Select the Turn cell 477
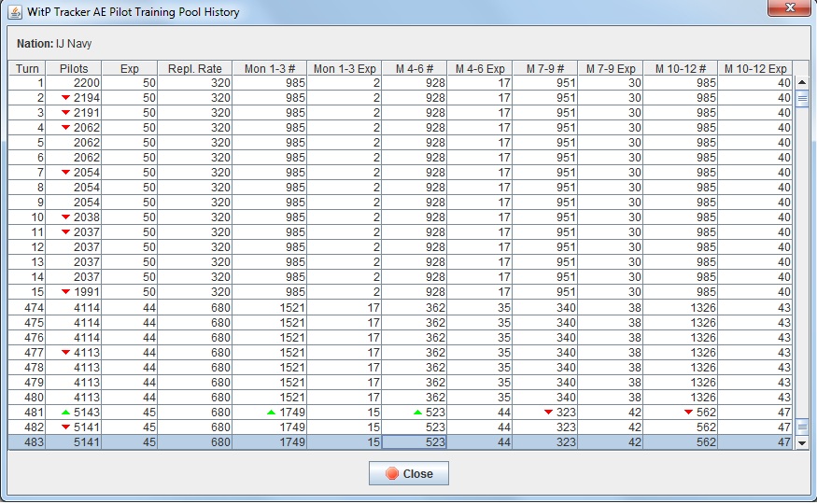The image size is (817, 504). click(27, 353)
